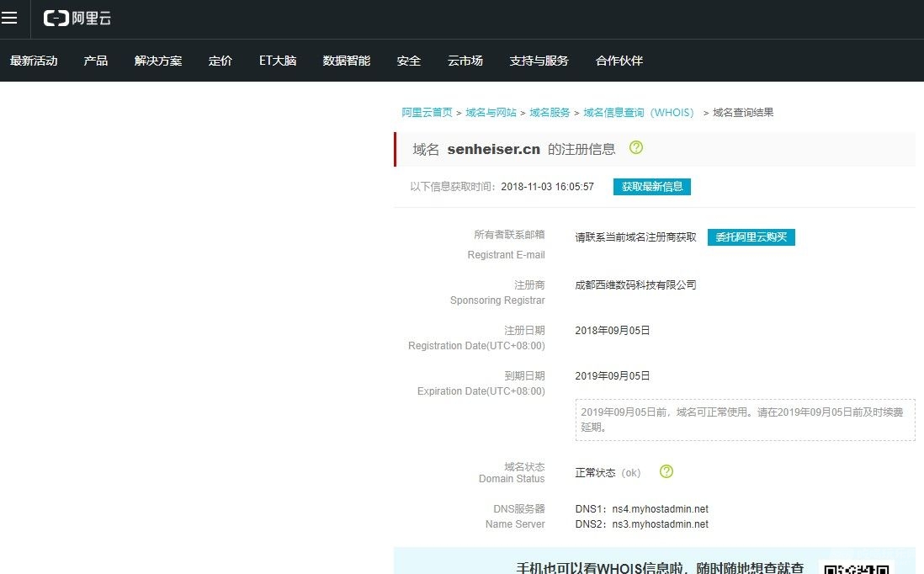Click registrar name 成都西维数码科技有限公司
This screenshot has width=924, height=574.
click(635, 284)
